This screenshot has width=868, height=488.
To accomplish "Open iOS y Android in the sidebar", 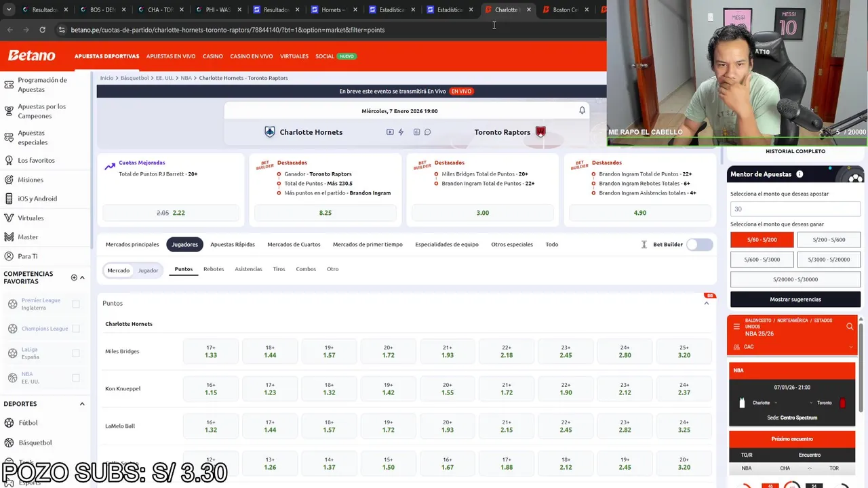I will [x=37, y=199].
